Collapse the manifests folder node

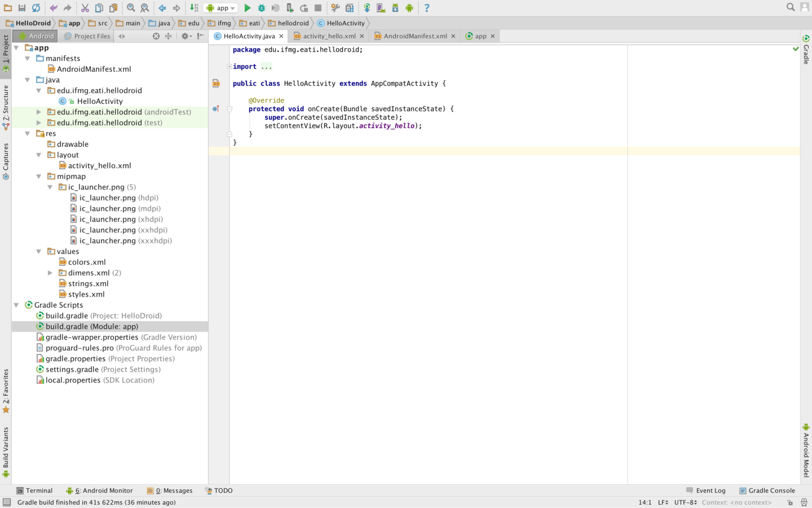click(28, 59)
